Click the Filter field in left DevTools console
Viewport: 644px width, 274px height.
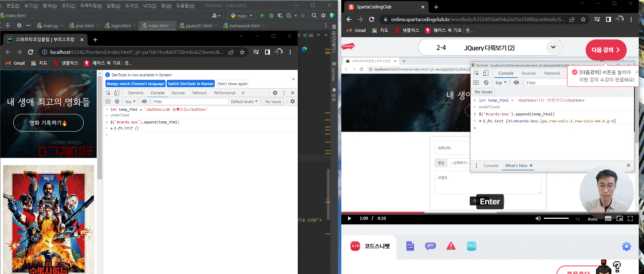click(190, 102)
